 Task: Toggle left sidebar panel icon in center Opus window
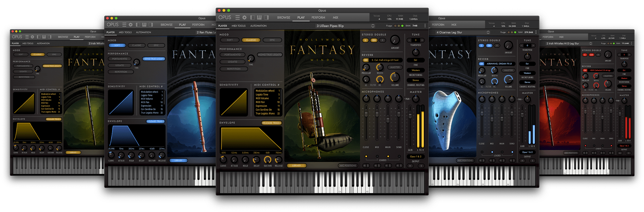point(252,17)
